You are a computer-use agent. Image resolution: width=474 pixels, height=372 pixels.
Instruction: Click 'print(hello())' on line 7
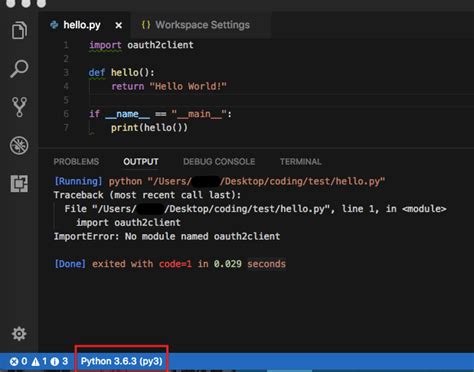[x=149, y=128]
